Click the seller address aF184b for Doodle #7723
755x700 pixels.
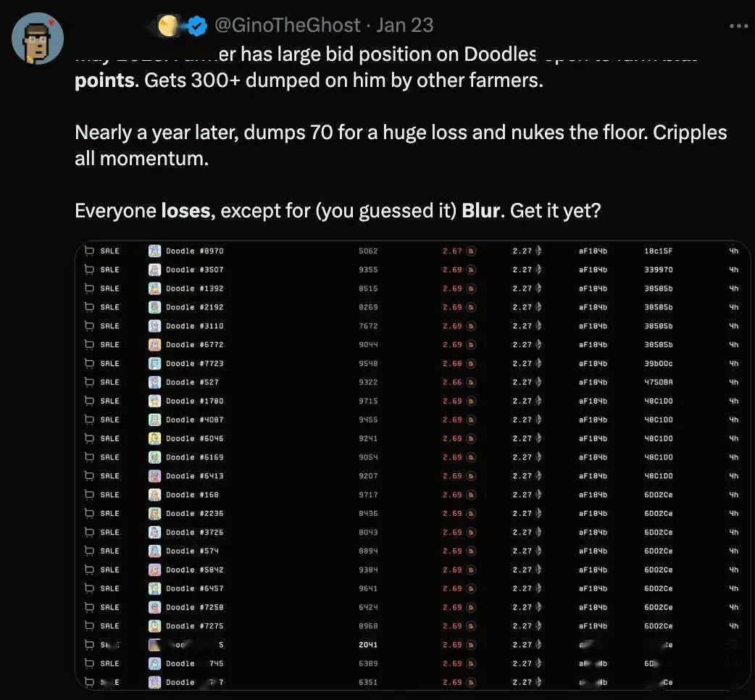(593, 364)
